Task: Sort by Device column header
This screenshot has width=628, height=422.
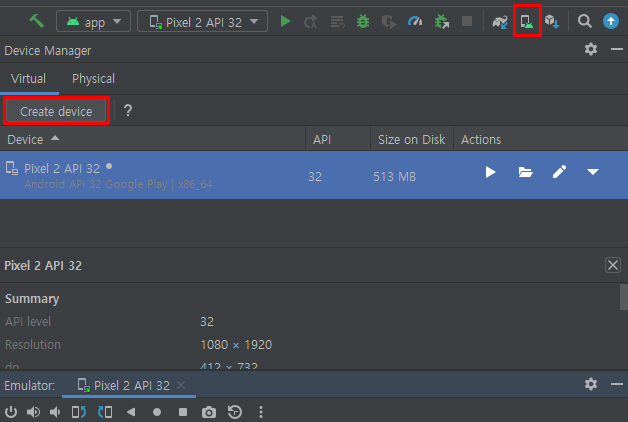Action: pyautogui.click(x=153, y=139)
